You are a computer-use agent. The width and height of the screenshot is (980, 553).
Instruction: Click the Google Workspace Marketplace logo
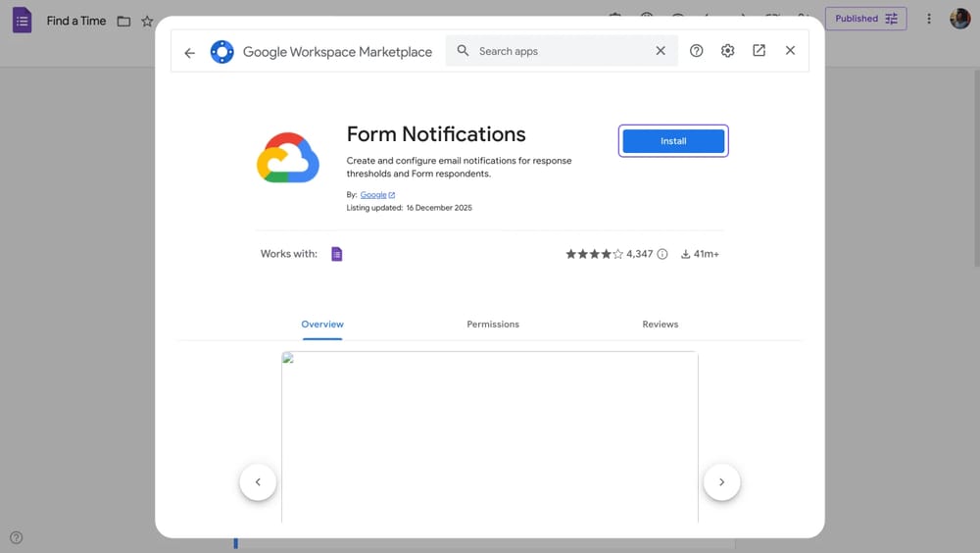tap(222, 52)
